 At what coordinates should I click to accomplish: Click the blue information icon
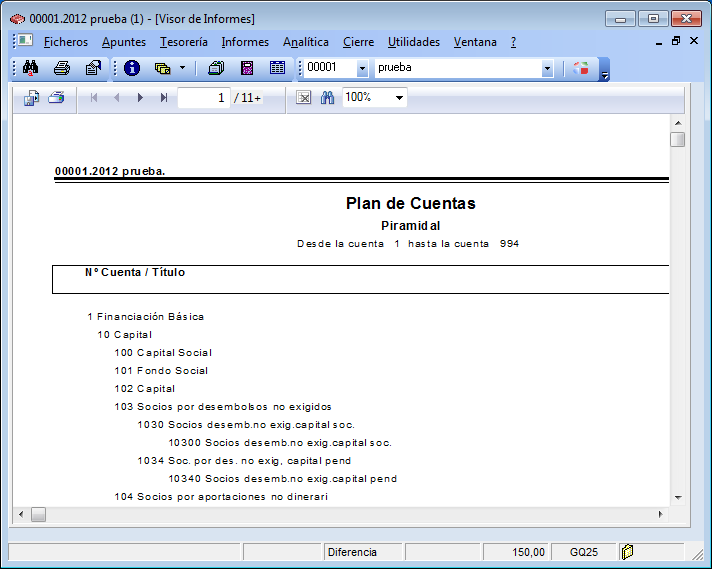tap(131, 68)
